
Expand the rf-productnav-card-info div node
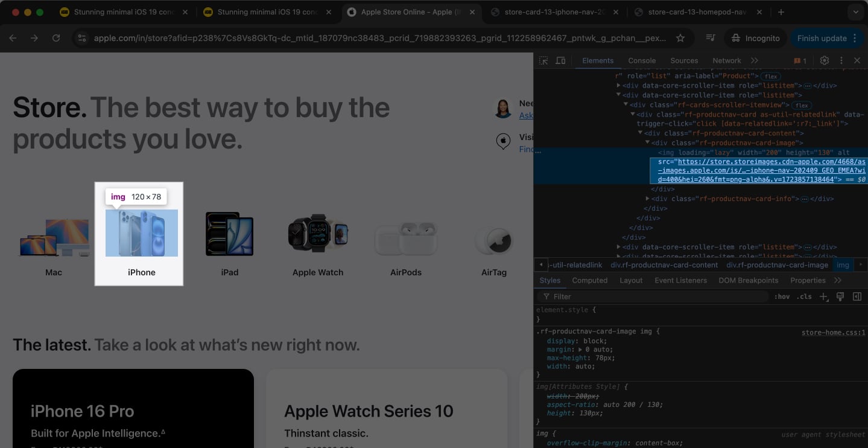click(648, 199)
